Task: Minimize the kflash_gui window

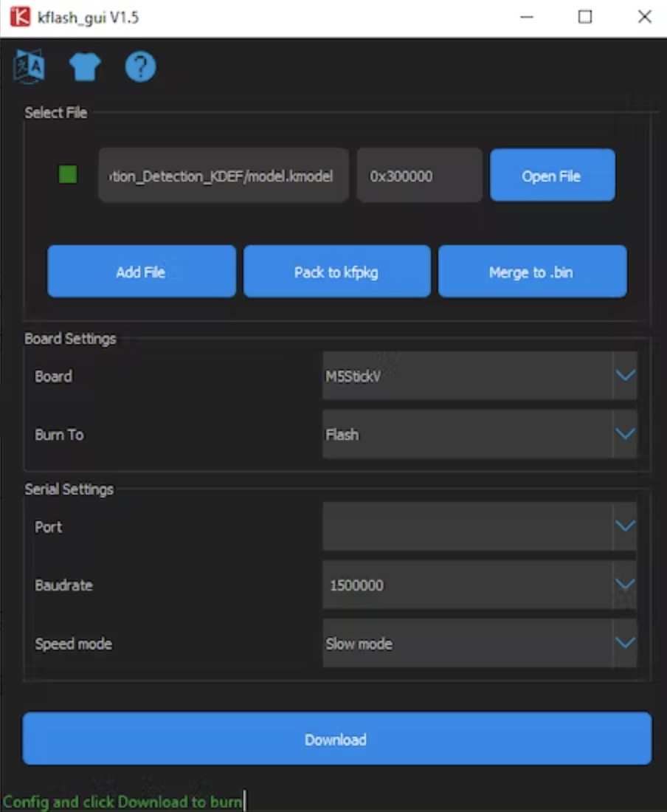Action: click(x=526, y=17)
